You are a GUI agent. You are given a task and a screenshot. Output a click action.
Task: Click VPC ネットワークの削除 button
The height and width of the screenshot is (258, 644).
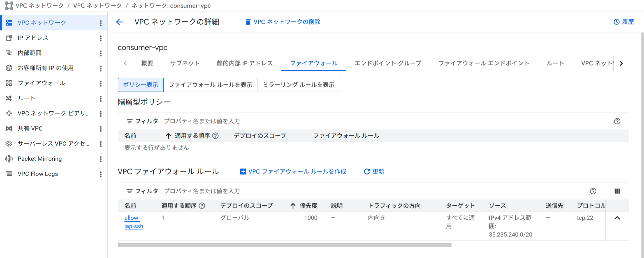coord(283,22)
